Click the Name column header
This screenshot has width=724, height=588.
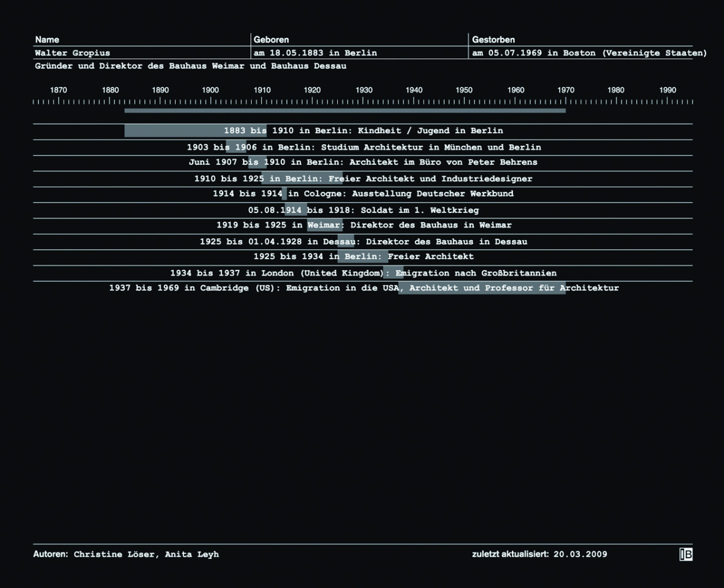pos(47,40)
